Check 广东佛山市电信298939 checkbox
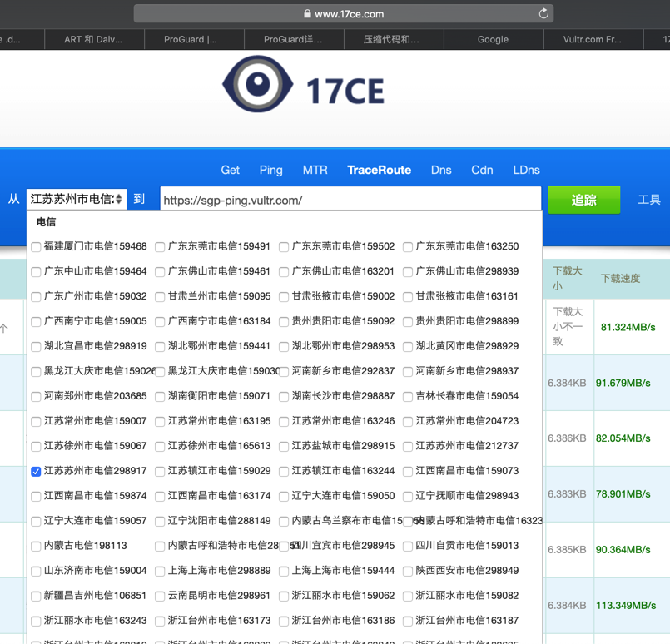Image resolution: width=670 pixels, height=644 pixels. tap(408, 271)
